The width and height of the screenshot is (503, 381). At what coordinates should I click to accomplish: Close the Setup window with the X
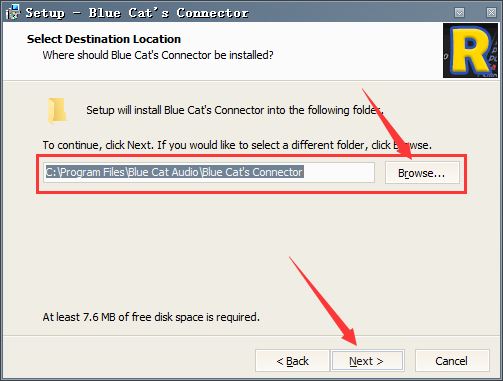tap(491, 13)
